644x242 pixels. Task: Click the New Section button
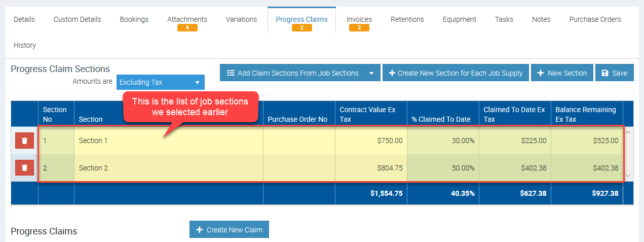coord(562,73)
